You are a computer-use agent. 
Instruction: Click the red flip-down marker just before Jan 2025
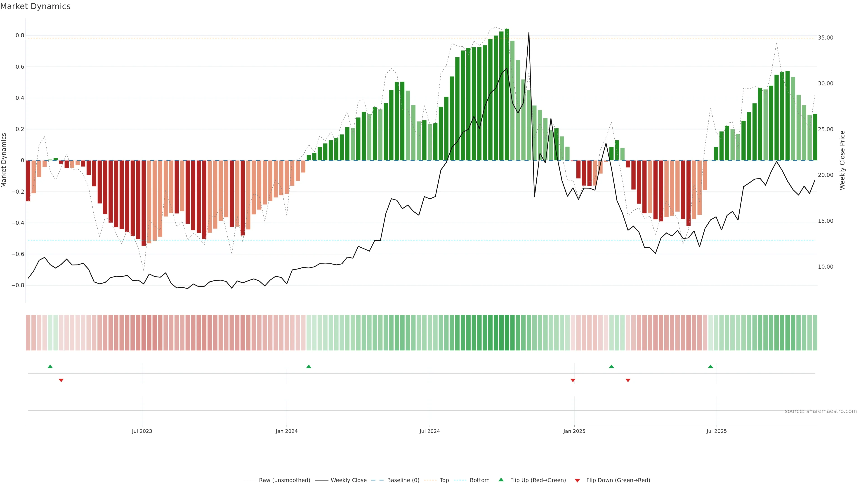[x=573, y=380]
